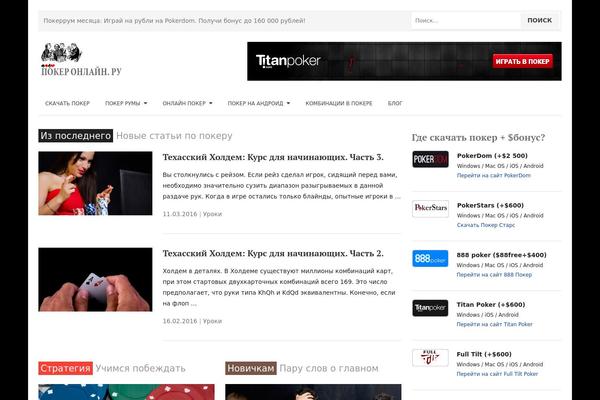Click the Titanpoker banner advertisement

(404, 61)
